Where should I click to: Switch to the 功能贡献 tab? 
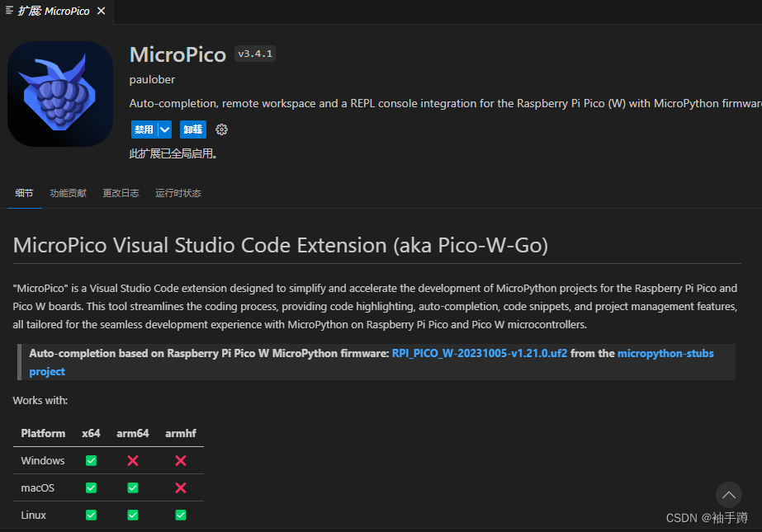click(x=68, y=193)
